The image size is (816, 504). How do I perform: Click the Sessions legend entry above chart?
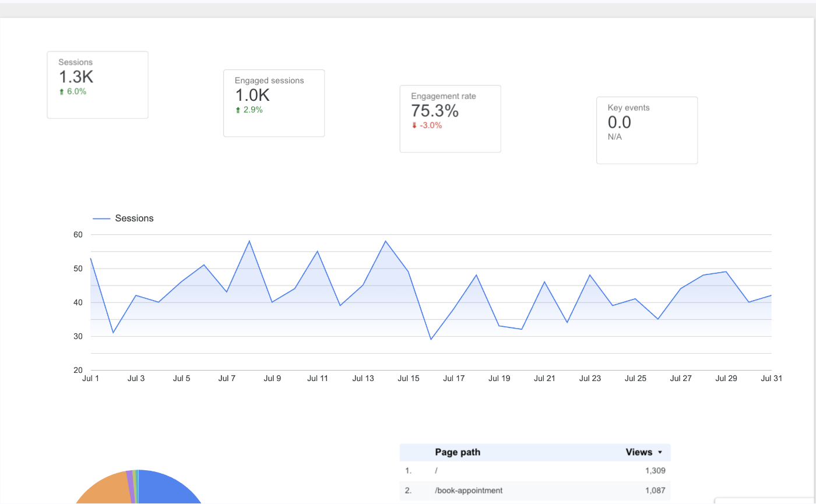point(123,218)
